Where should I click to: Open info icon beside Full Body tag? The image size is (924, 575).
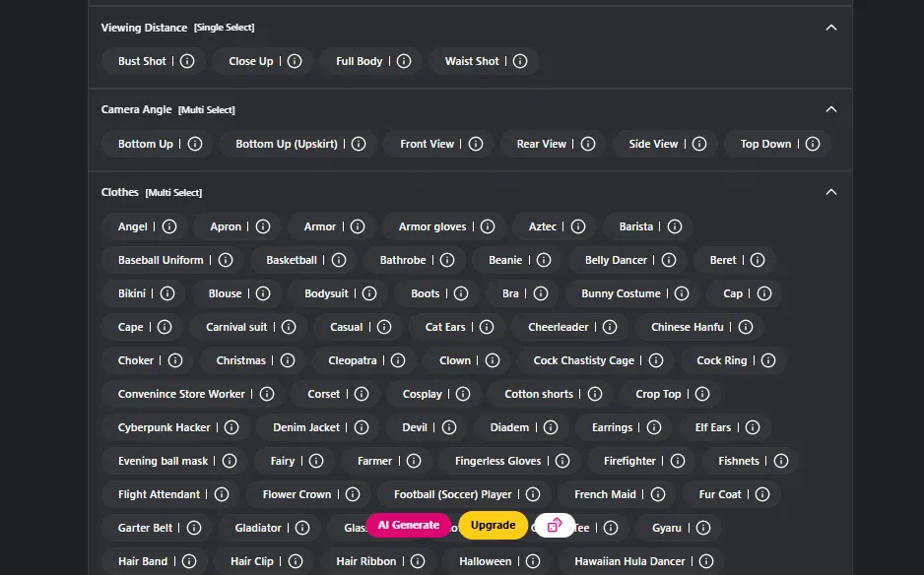[x=403, y=61]
